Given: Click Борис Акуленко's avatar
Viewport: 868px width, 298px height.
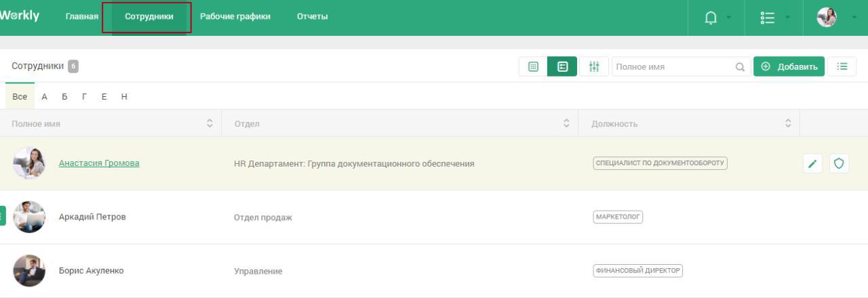Looking at the screenshot, I should coord(29,271).
